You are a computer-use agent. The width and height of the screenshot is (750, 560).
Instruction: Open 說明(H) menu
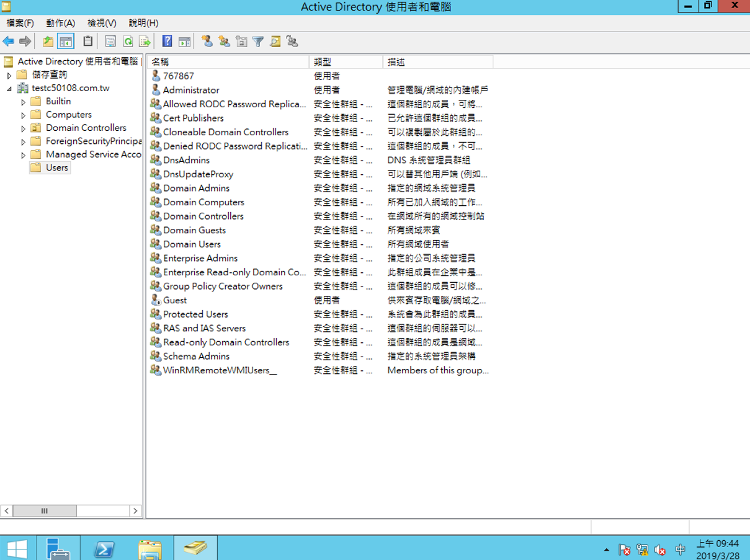[143, 23]
